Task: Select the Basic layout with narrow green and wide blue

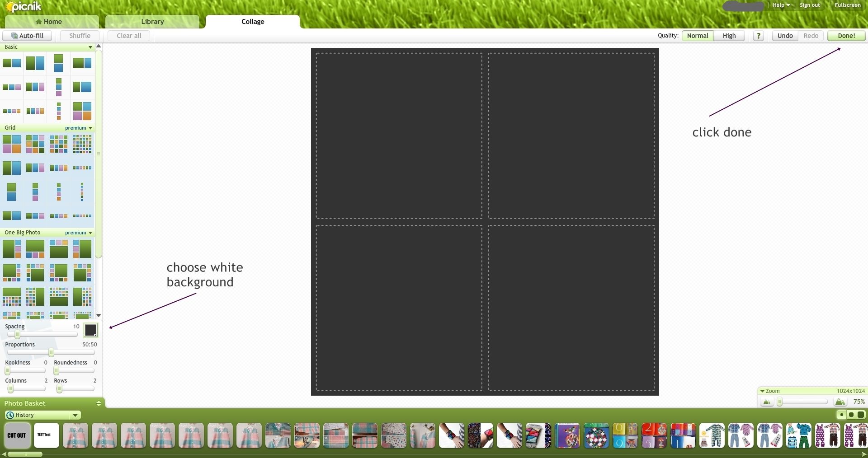Action: (x=82, y=87)
